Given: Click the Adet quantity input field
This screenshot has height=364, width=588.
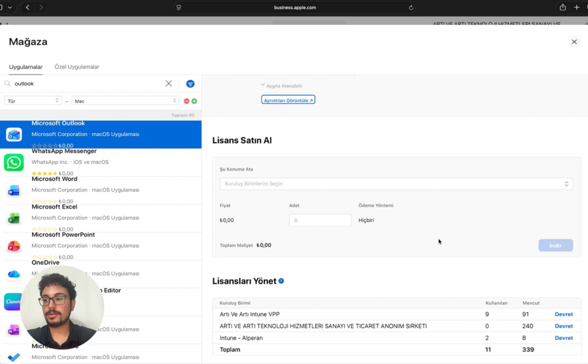Looking at the screenshot, I should [x=320, y=220].
